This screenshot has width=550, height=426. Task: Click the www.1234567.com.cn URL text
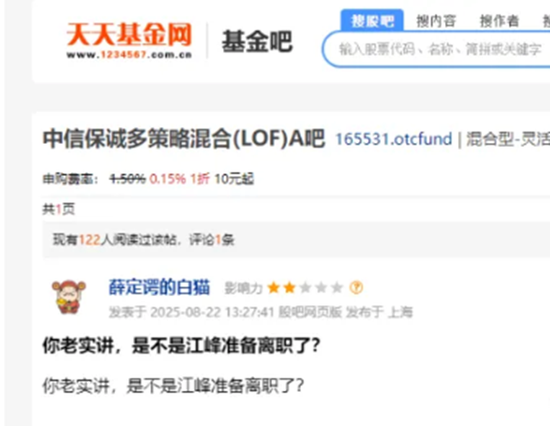129,55
